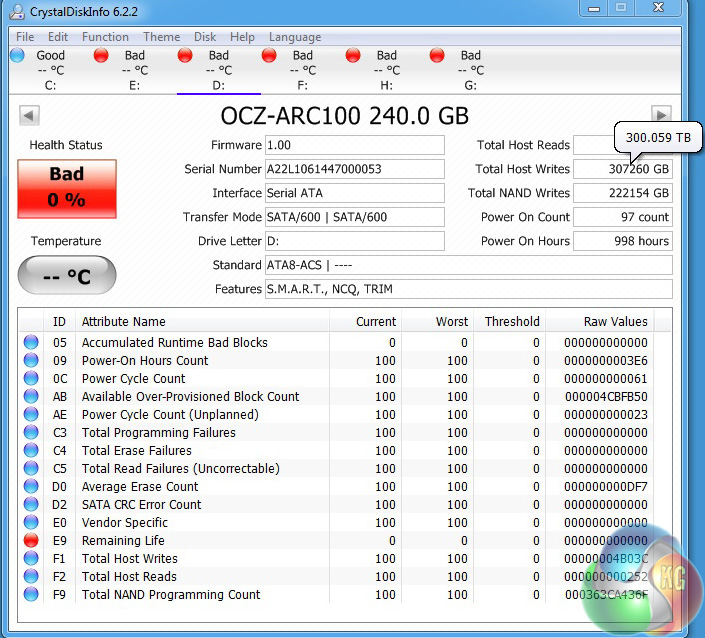Go to previous disk with left arrow
Viewport: 705px width, 638px height.
click(29, 115)
